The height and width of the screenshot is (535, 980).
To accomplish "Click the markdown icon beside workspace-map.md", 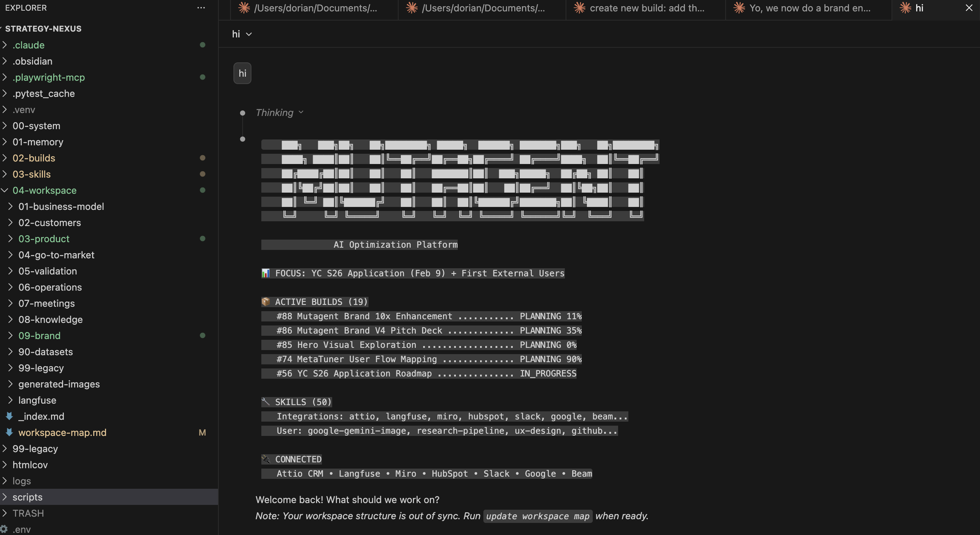I will click(10, 432).
